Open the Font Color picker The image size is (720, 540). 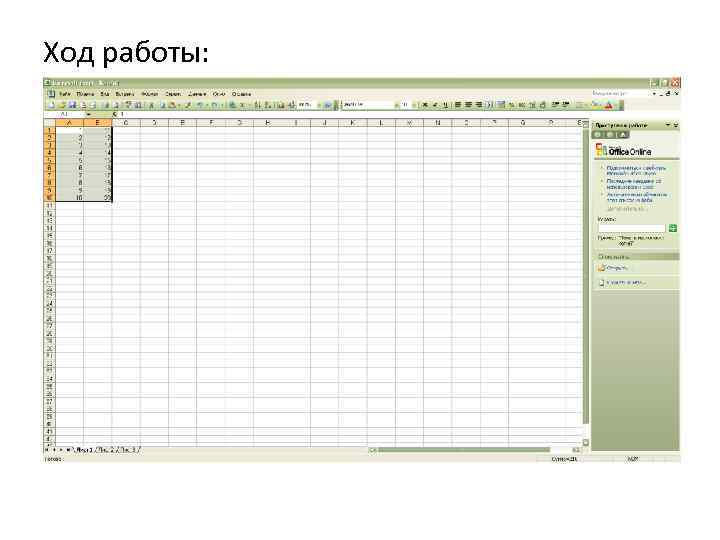click(608, 105)
